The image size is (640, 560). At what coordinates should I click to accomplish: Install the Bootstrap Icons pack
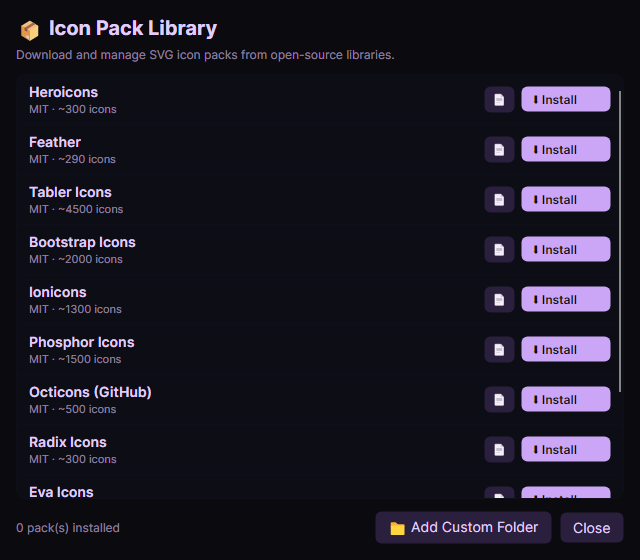(566, 249)
